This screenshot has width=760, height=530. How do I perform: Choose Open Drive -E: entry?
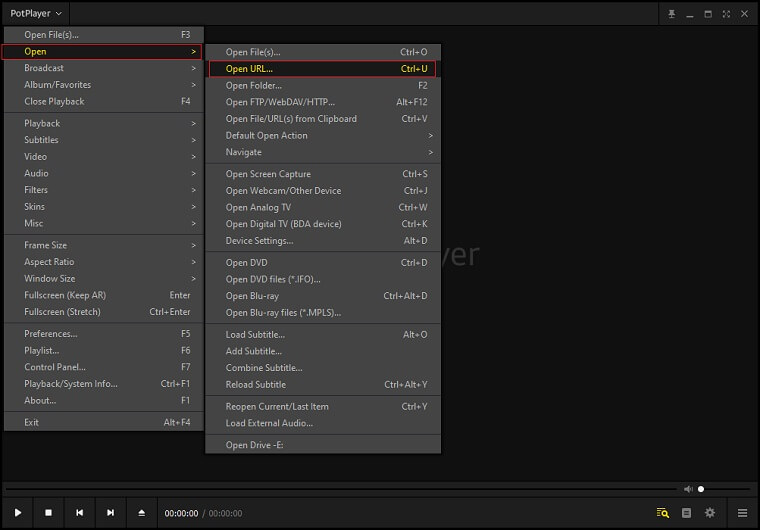tap(323, 445)
